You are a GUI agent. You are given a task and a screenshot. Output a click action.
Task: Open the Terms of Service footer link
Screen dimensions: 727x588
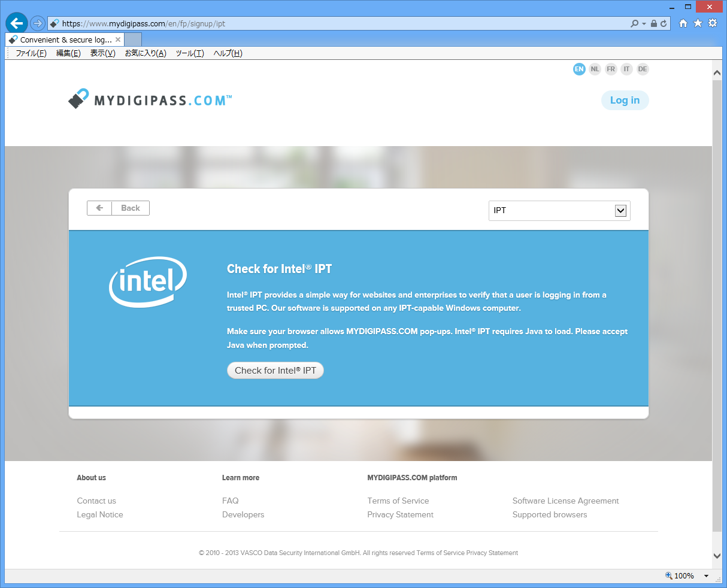click(x=398, y=501)
